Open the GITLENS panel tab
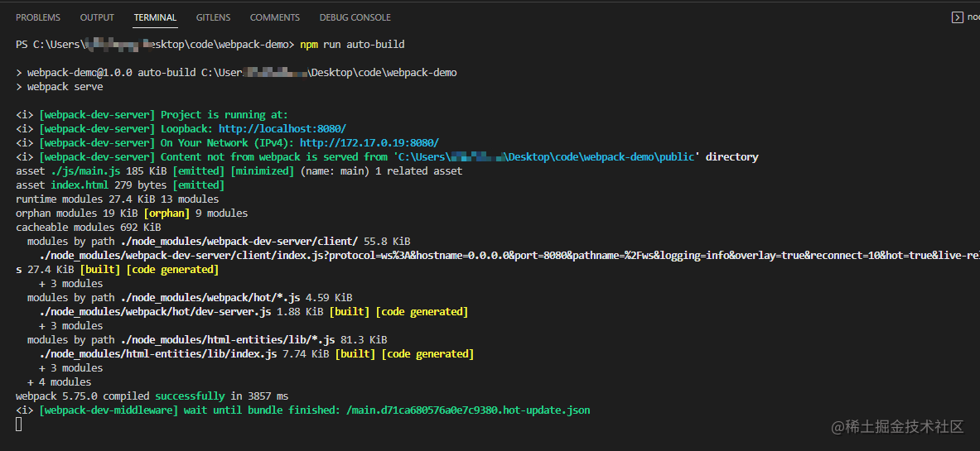Image resolution: width=980 pixels, height=451 pixels. tap(213, 17)
